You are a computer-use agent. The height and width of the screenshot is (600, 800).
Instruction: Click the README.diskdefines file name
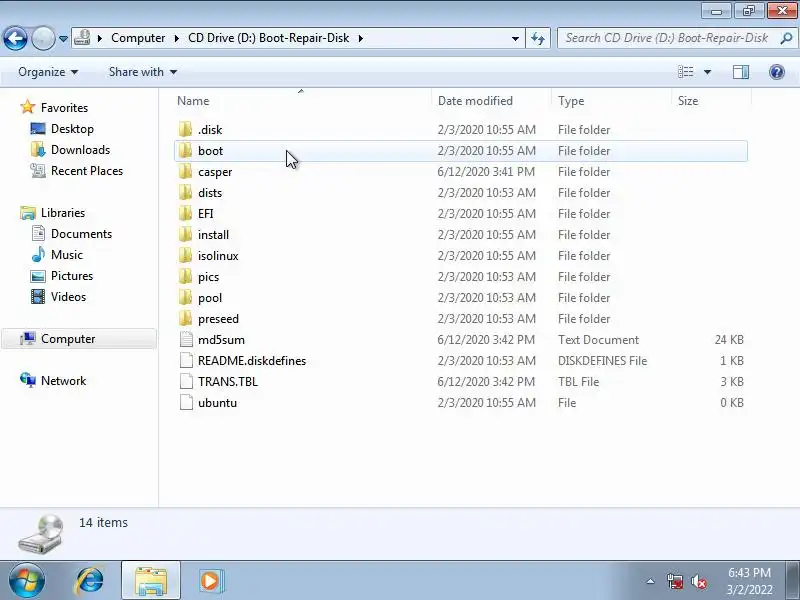(252, 361)
